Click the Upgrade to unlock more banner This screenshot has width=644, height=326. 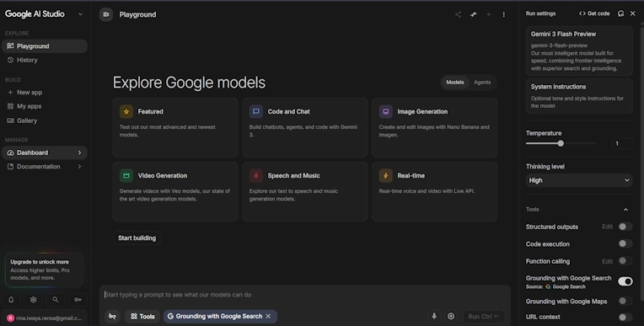click(x=45, y=270)
